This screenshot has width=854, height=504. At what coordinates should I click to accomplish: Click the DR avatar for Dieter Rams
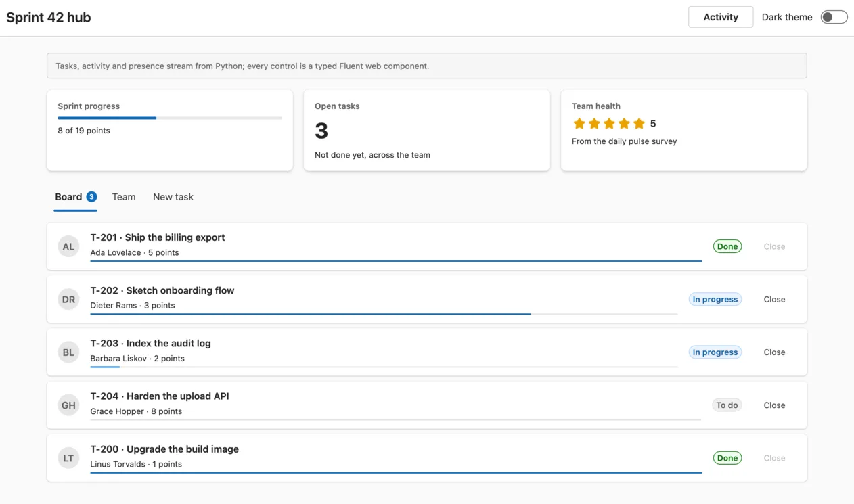[x=68, y=299]
